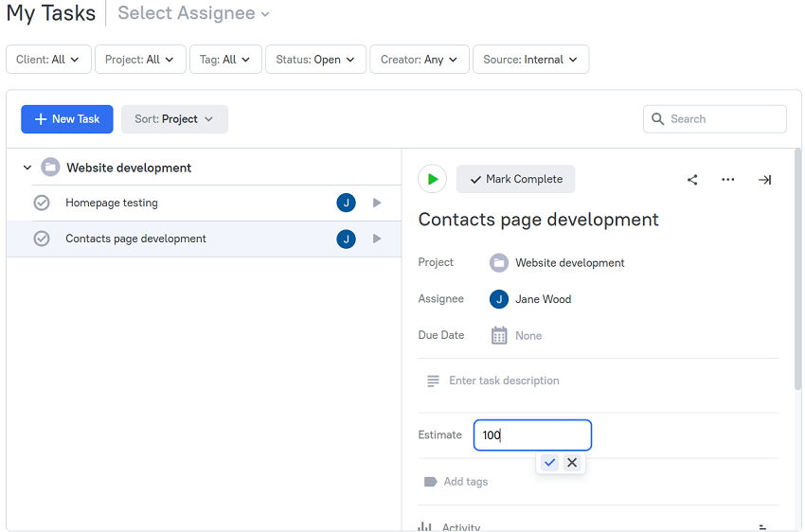The height and width of the screenshot is (532, 805).
Task: Click the Estimate label
Action: pyautogui.click(x=440, y=435)
